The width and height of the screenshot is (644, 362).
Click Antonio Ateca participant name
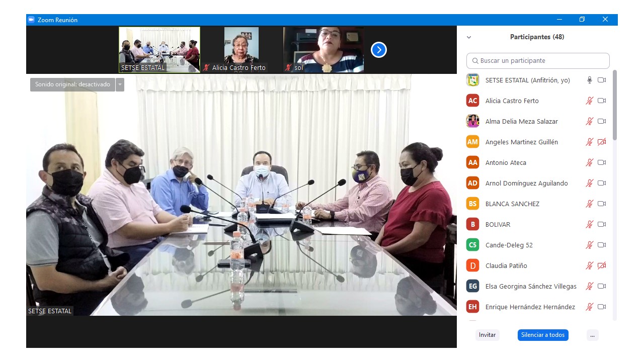point(506,162)
